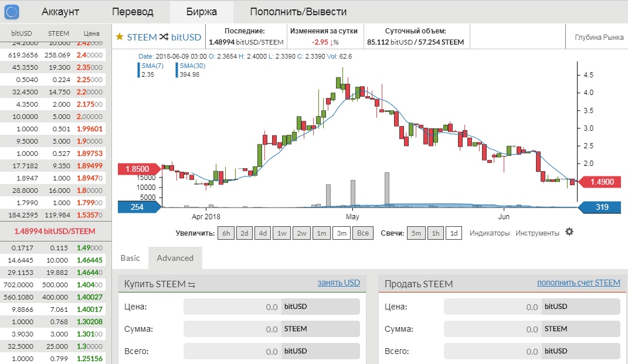The width and height of the screenshot is (628, 364).
Task: Select buy order at price 1.40400
Action: (x=53, y=285)
